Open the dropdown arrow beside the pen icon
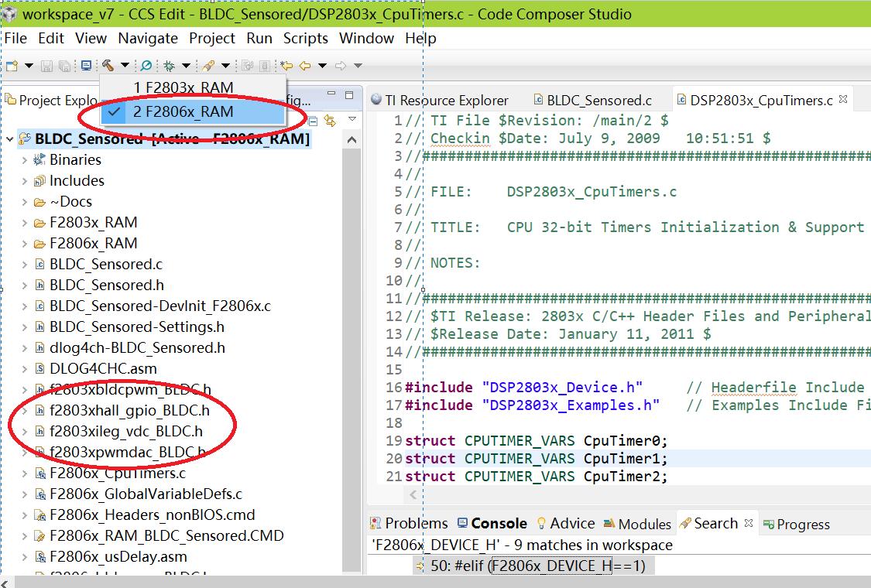Screen dimensions: 871x588 coord(225,66)
